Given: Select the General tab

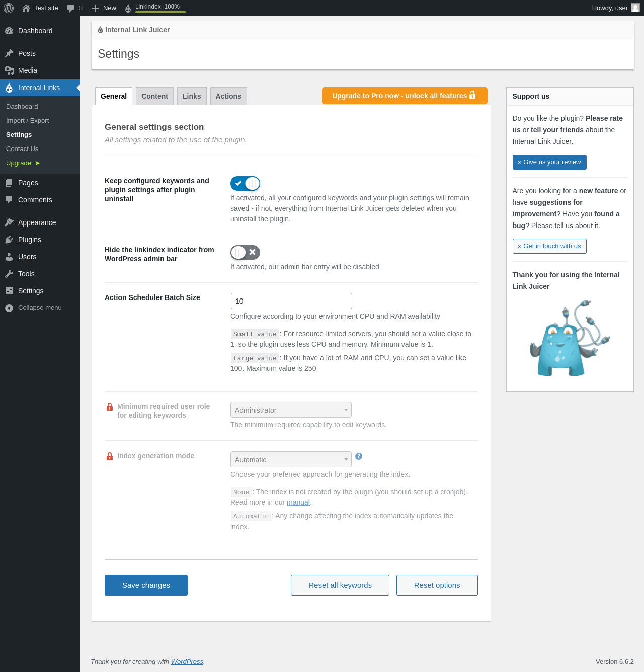Looking at the screenshot, I should tap(114, 96).
